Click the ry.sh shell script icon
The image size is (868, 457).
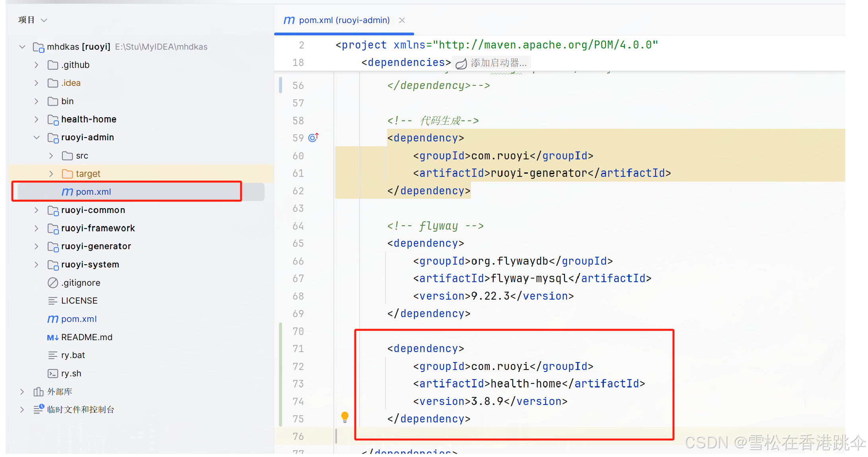pyautogui.click(x=53, y=374)
